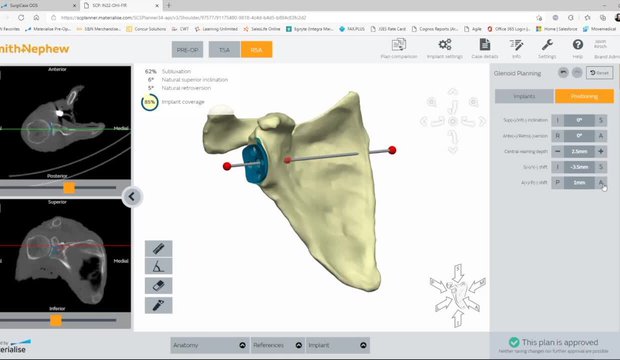This screenshot has height=360, width=620.
Task: Open the Plan comparison tool
Action: click(399, 45)
